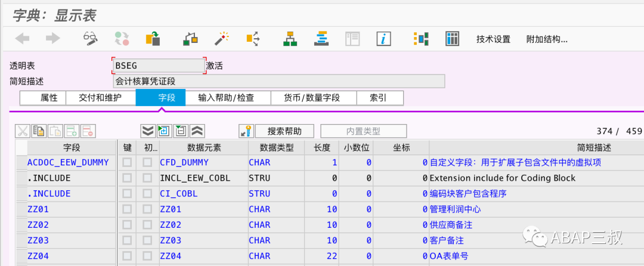
Task: Click the greyed 内置类型 button
Action: tap(364, 131)
